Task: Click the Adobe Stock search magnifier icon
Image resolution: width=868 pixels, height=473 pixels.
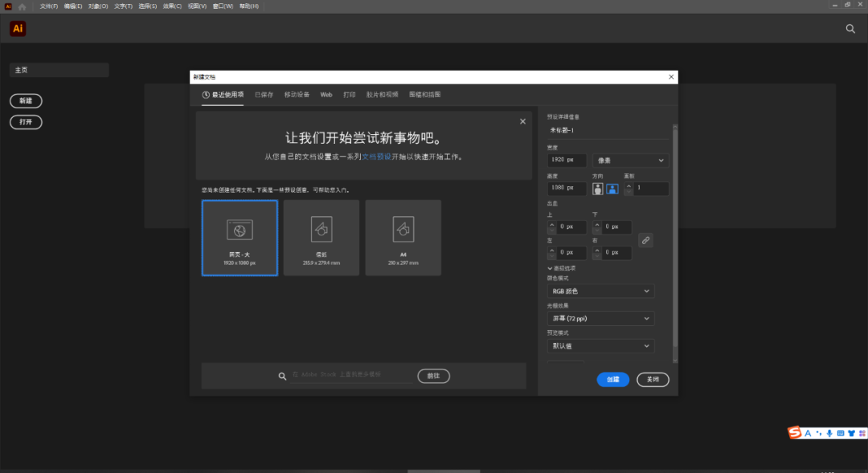Action: (x=282, y=376)
